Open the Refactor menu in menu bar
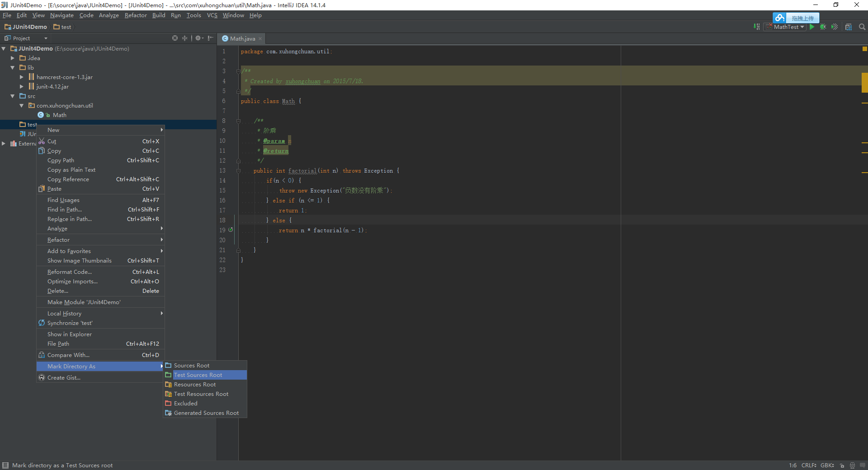 [136, 15]
